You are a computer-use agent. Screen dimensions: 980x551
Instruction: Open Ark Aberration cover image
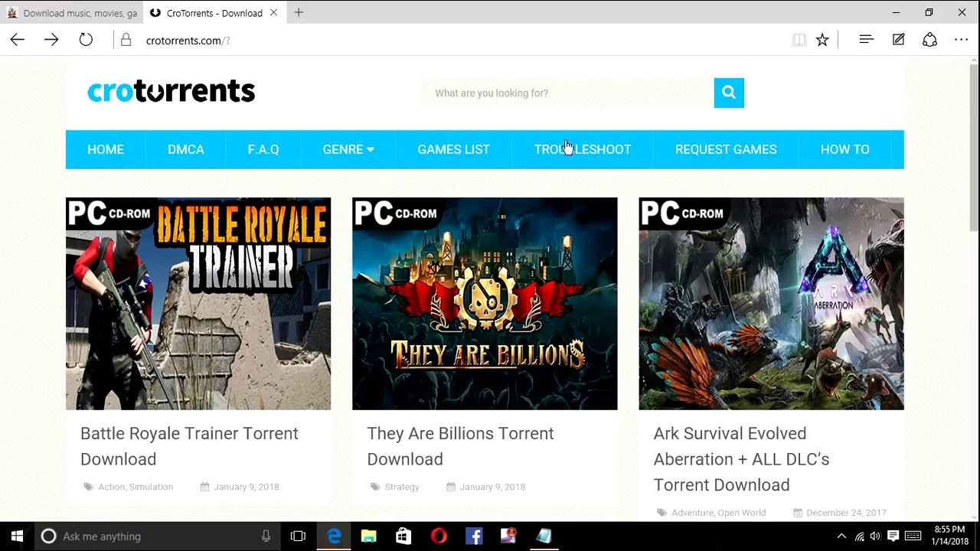(x=771, y=304)
